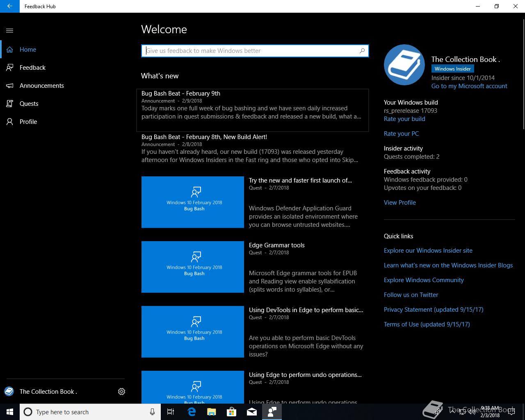The height and width of the screenshot is (420, 525).
Task: Click the back arrow in title bar
Action: click(9, 6)
